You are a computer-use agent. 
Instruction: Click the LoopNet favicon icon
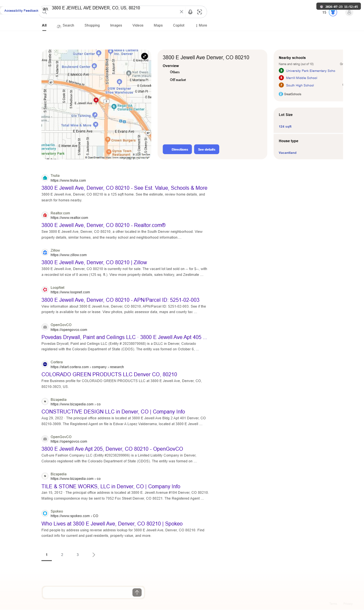(45, 290)
